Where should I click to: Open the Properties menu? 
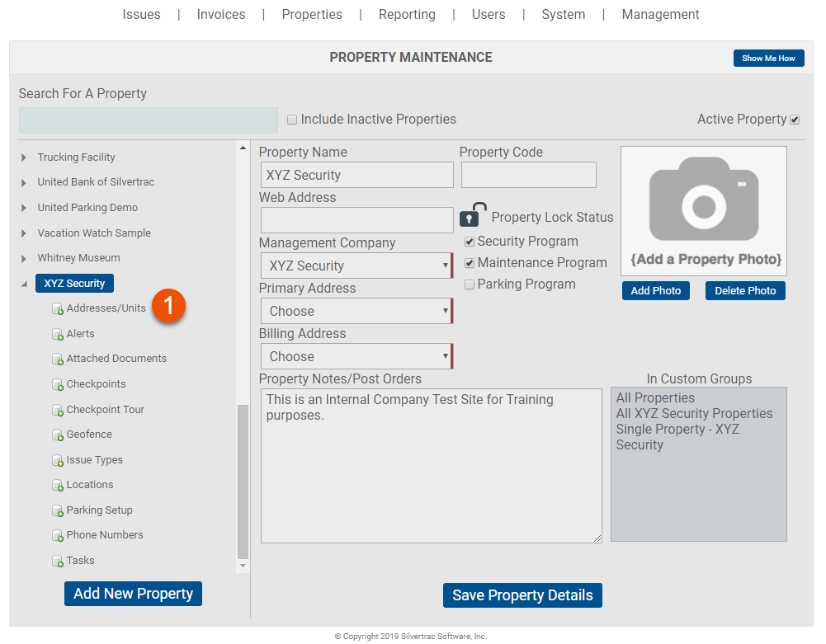click(312, 14)
